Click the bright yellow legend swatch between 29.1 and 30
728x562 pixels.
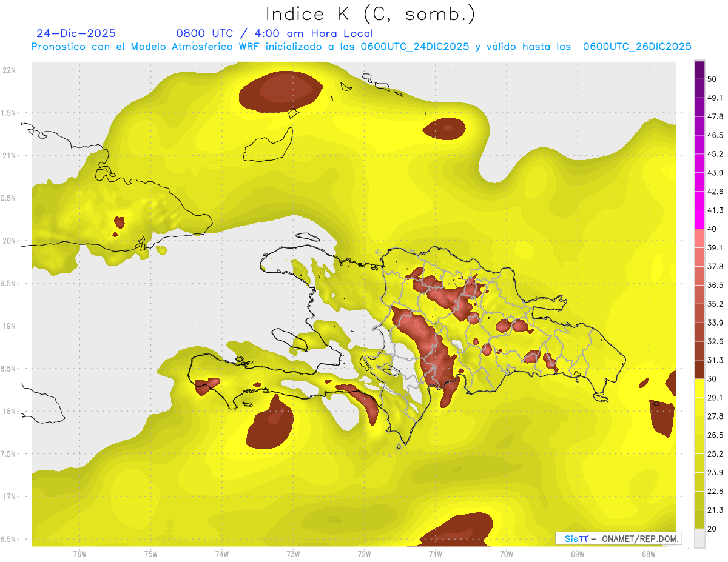tap(700, 388)
